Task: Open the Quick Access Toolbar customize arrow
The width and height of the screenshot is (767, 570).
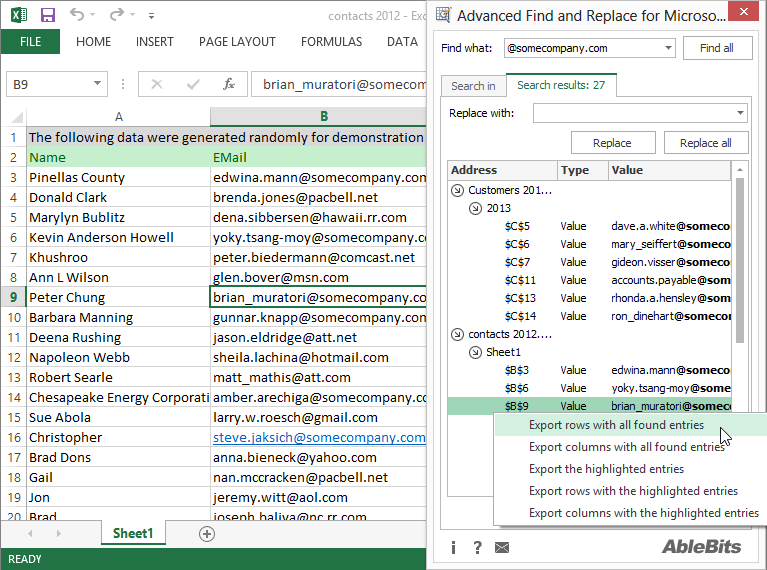Action: 152,16
